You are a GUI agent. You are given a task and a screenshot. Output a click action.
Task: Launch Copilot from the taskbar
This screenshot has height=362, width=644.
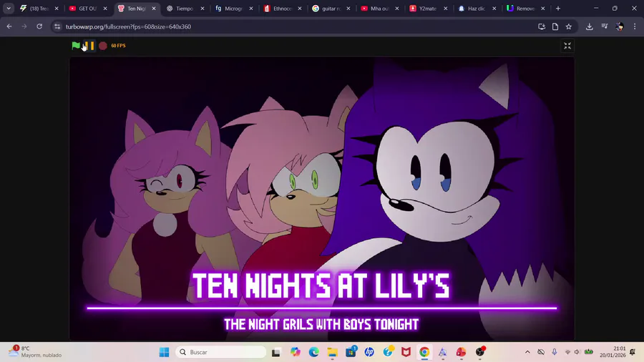click(x=296, y=352)
